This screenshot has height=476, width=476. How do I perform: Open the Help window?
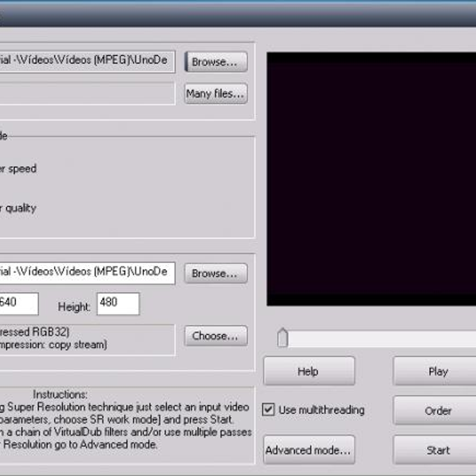[x=309, y=371]
